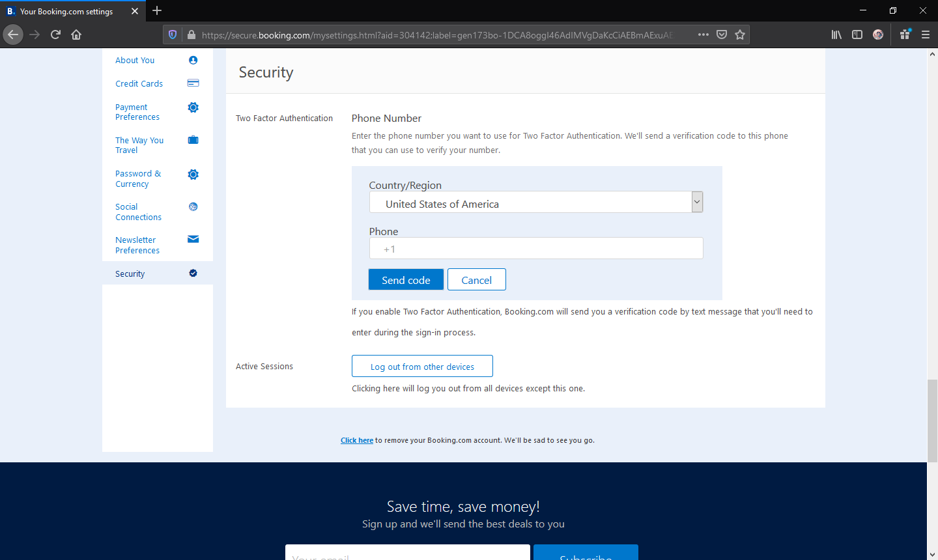
Task: Click the Payment Preferences gear icon
Action: click(193, 107)
